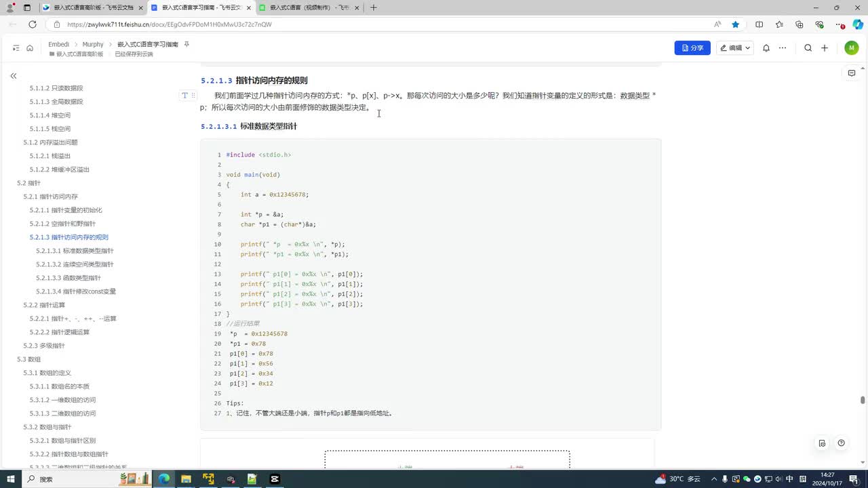
Task: Click Embedi breadcrumb link
Action: [58, 44]
